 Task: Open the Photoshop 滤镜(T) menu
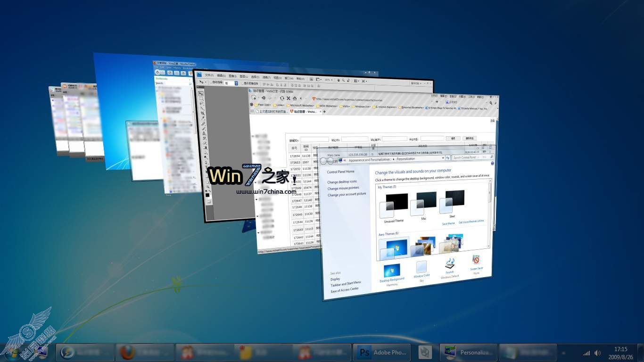(x=266, y=77)
